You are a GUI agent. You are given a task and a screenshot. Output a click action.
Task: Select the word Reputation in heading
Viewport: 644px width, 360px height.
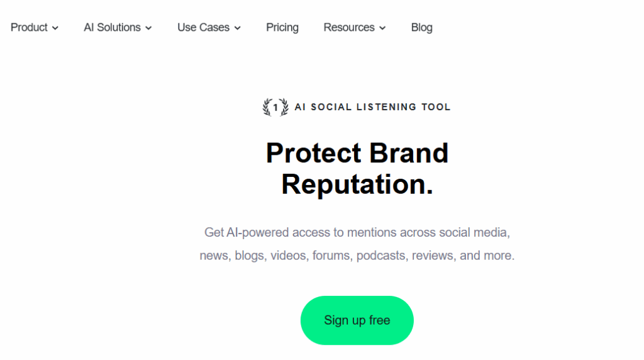(x=357, y=184)
